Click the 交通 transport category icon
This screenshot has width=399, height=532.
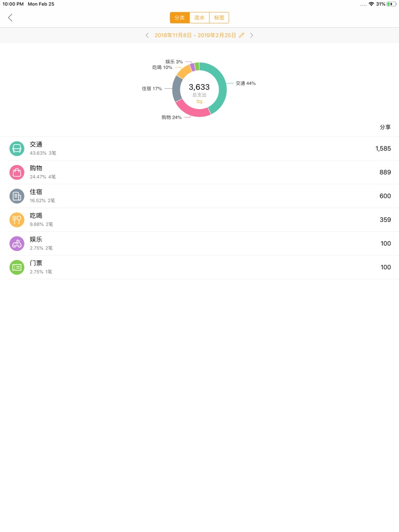[17, 149]
